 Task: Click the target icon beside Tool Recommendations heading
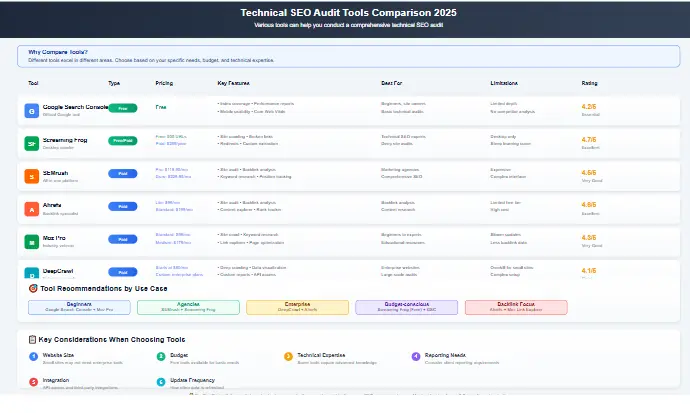point(33,289)
